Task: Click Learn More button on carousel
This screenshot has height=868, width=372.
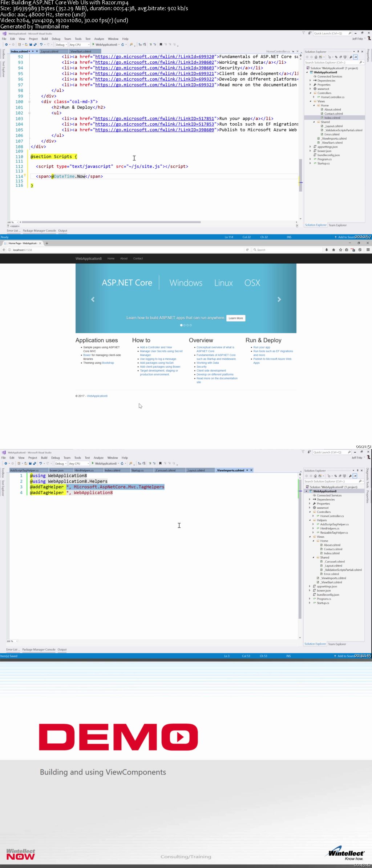Action: tap(236, 318)
